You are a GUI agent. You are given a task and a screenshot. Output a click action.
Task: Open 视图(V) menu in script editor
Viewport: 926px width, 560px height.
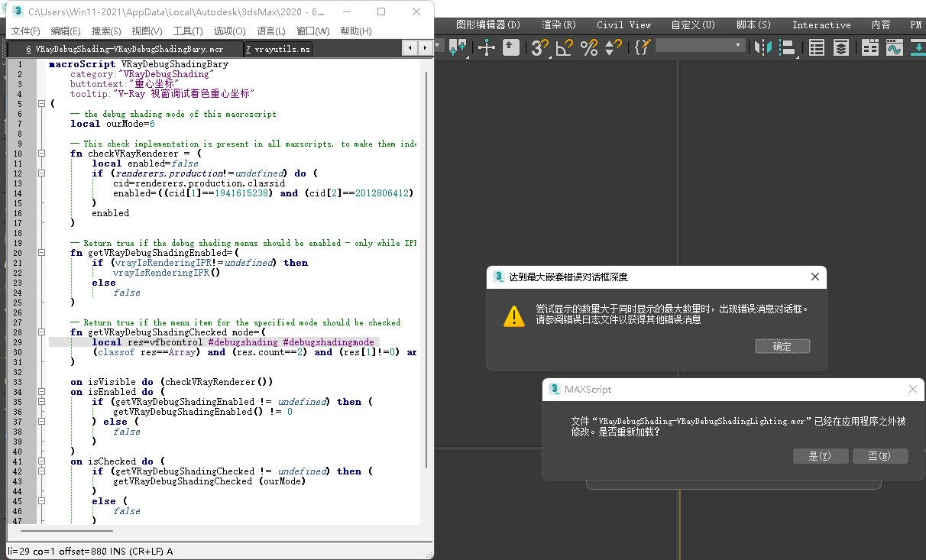click(147, 31)
